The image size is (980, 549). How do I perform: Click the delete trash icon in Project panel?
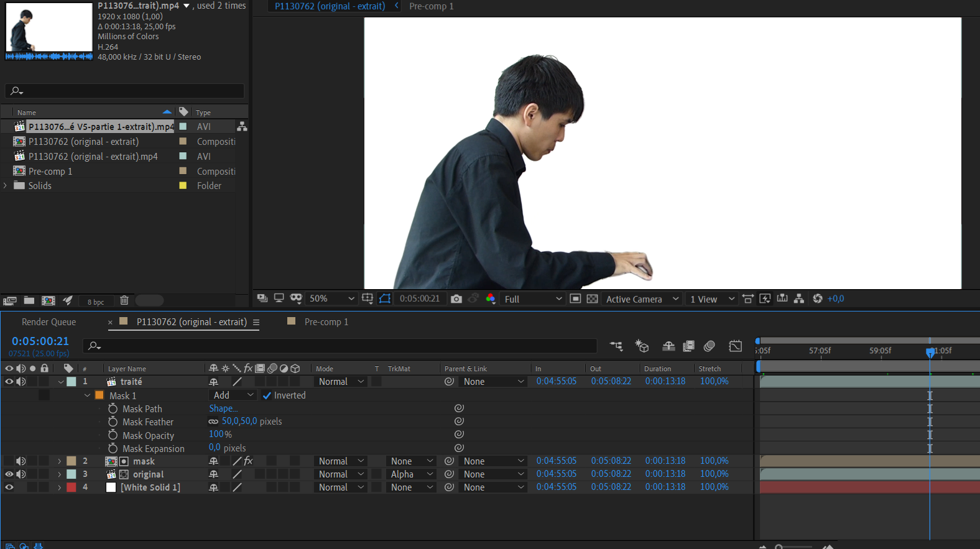pyautogui.click(x=124, y=301)
